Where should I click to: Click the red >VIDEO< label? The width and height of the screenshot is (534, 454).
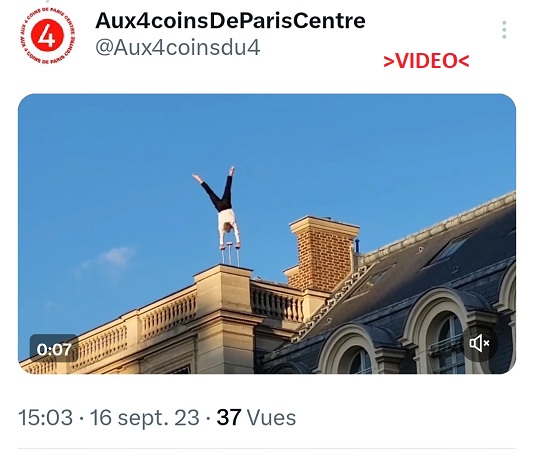point(426,61)
